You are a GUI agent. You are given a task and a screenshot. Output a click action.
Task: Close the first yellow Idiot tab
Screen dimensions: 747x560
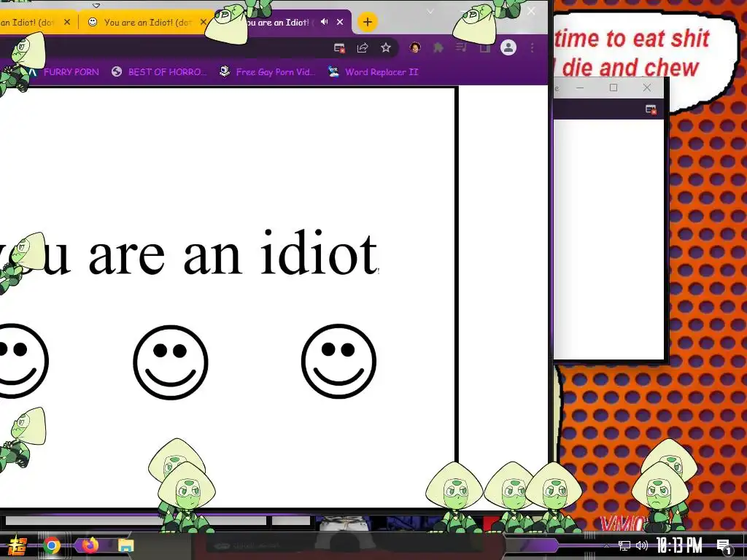tap(67, 22)
